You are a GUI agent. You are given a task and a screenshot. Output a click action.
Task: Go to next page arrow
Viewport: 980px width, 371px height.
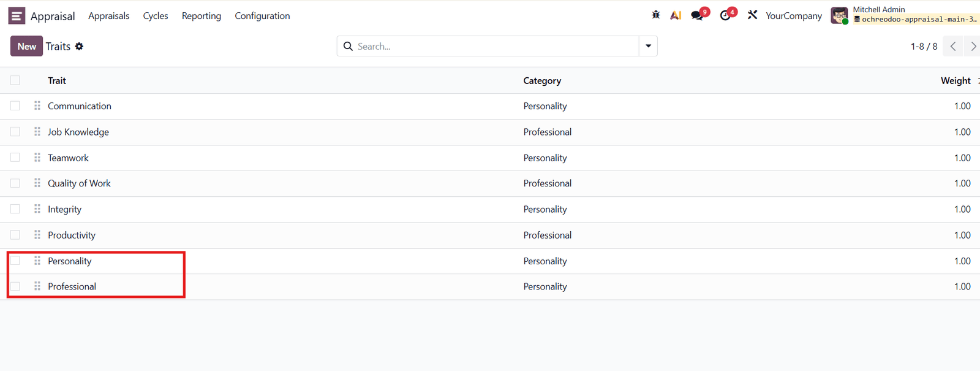pos(973,46)
